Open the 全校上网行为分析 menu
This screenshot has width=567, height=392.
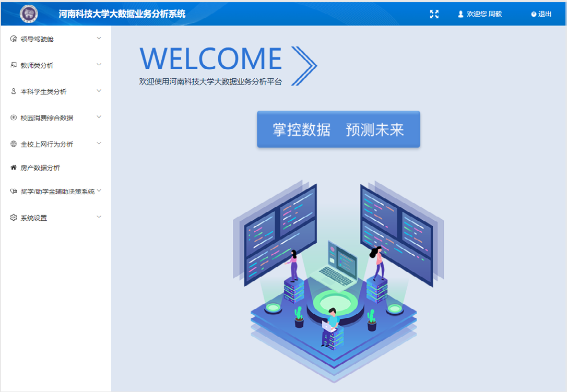click(56, 144)
